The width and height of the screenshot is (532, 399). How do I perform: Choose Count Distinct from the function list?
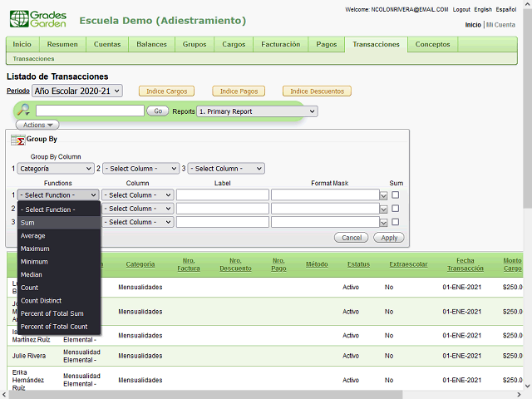pyautogui.click(x=59, y=301)
